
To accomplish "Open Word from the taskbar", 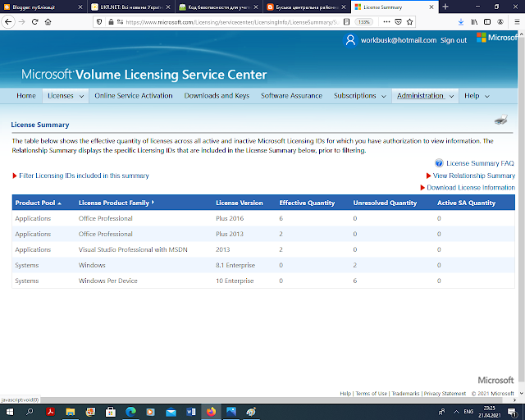I will 191,412.
